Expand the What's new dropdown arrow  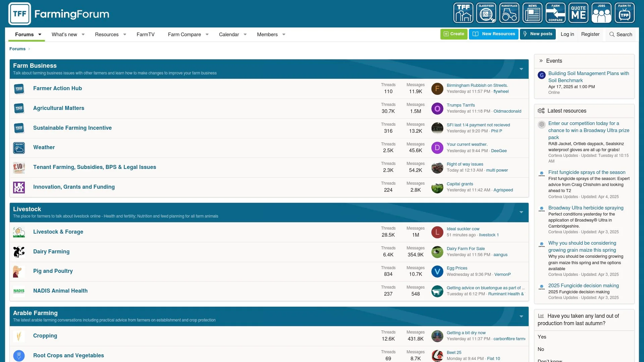[83, 35]
